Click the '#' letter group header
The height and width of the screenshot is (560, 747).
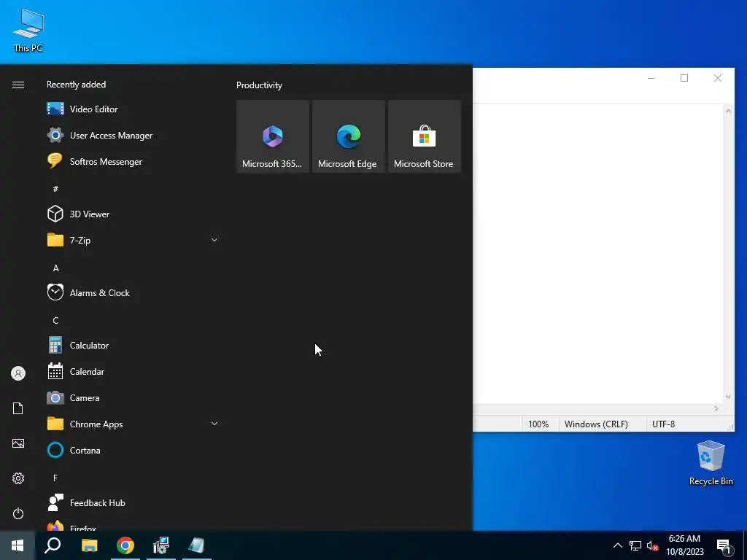coord(55,189)
